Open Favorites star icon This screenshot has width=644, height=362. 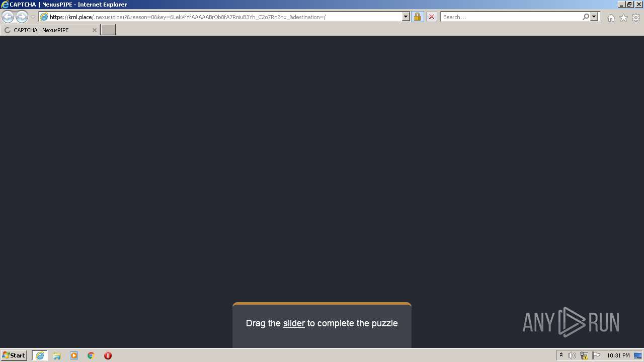coord(623,18)
